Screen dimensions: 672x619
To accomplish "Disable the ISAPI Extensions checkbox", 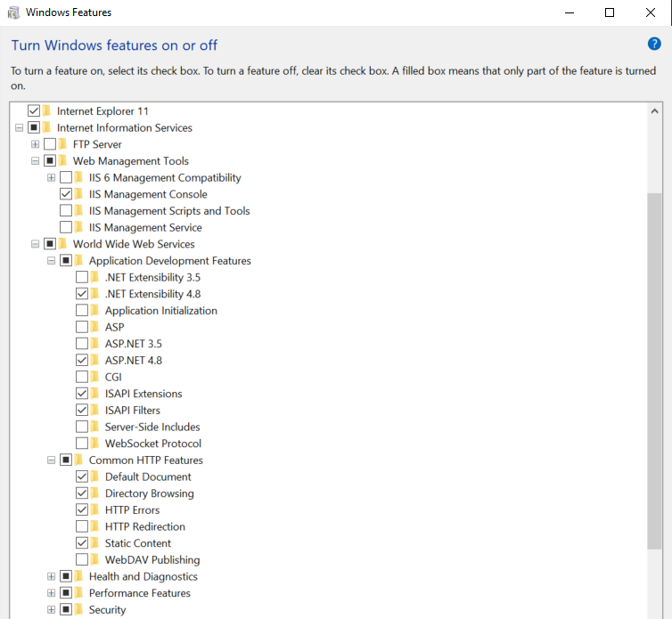I will point(82,394).
